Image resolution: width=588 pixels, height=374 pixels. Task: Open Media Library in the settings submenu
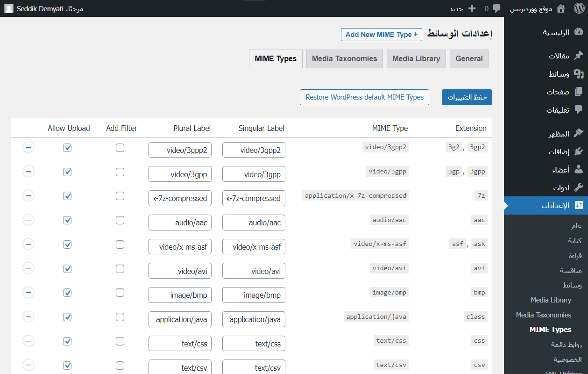click(551, 300)
